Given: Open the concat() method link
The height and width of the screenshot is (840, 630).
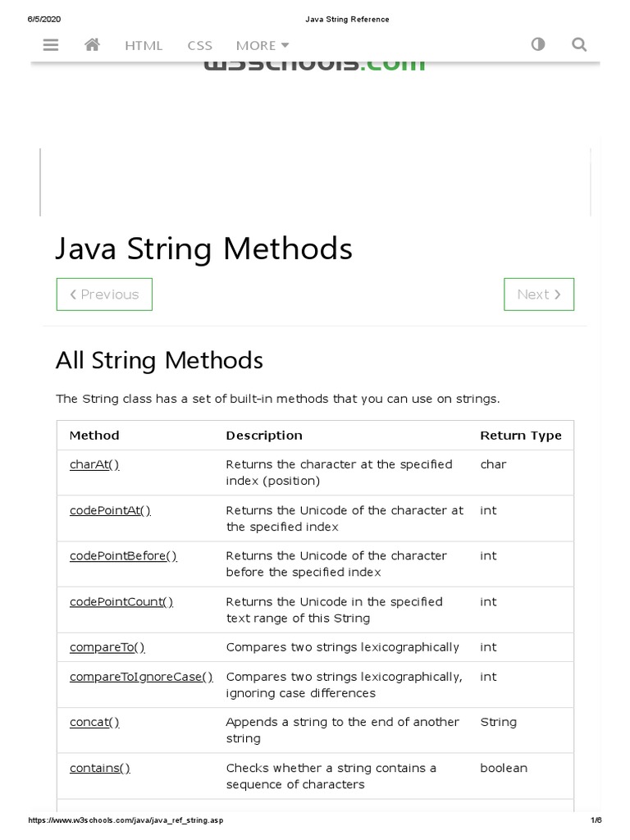Looking at the screenshot, I should click(x=94, y=722).
